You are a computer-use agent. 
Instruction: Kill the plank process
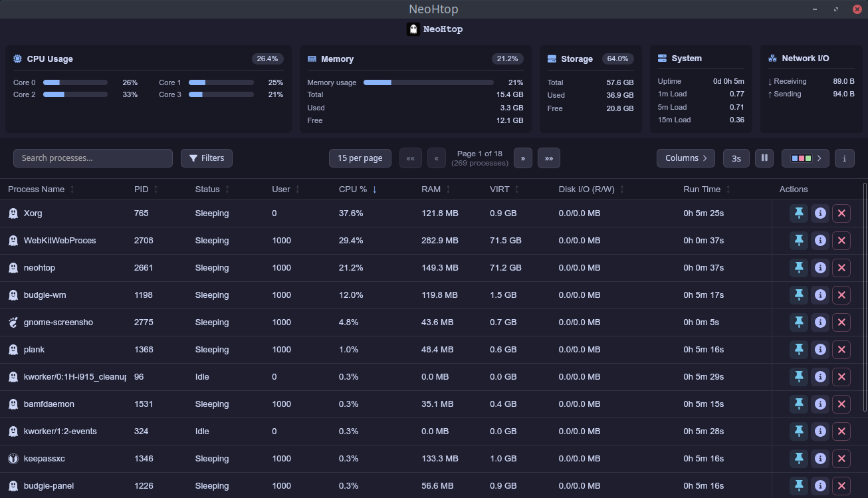tap(841, 350)
